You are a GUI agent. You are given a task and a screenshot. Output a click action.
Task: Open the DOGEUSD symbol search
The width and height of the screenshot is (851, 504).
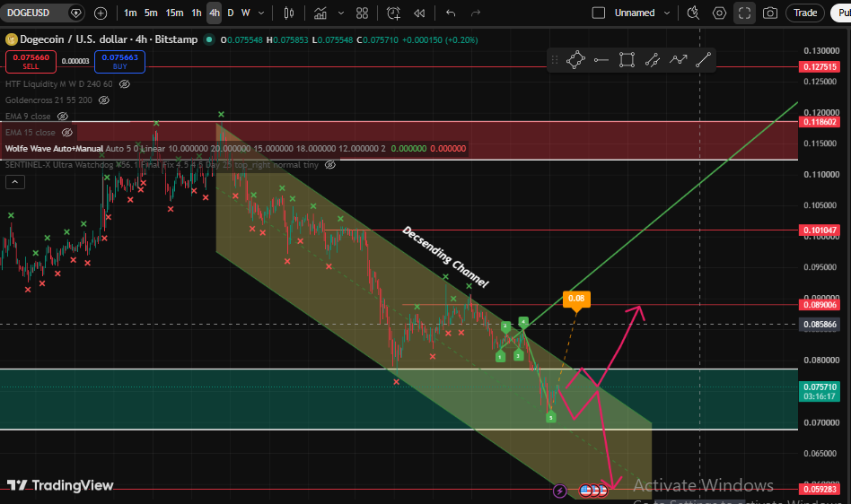[x=28, y=13]
